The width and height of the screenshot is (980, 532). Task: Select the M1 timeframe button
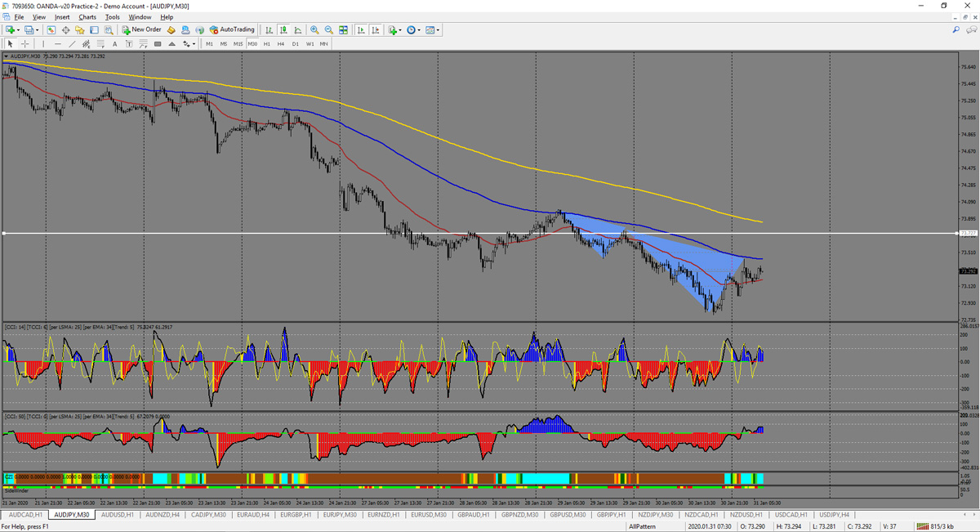(x=210, y=44)
